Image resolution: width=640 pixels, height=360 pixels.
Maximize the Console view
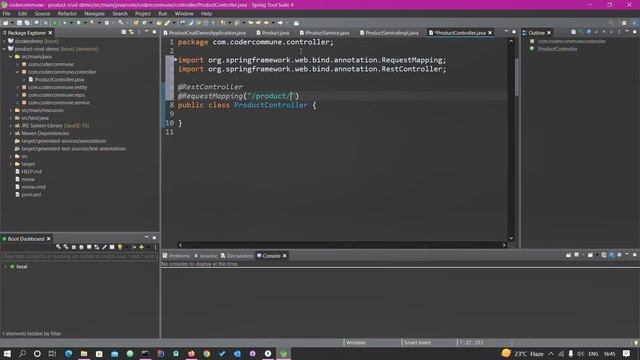point(635,255)
